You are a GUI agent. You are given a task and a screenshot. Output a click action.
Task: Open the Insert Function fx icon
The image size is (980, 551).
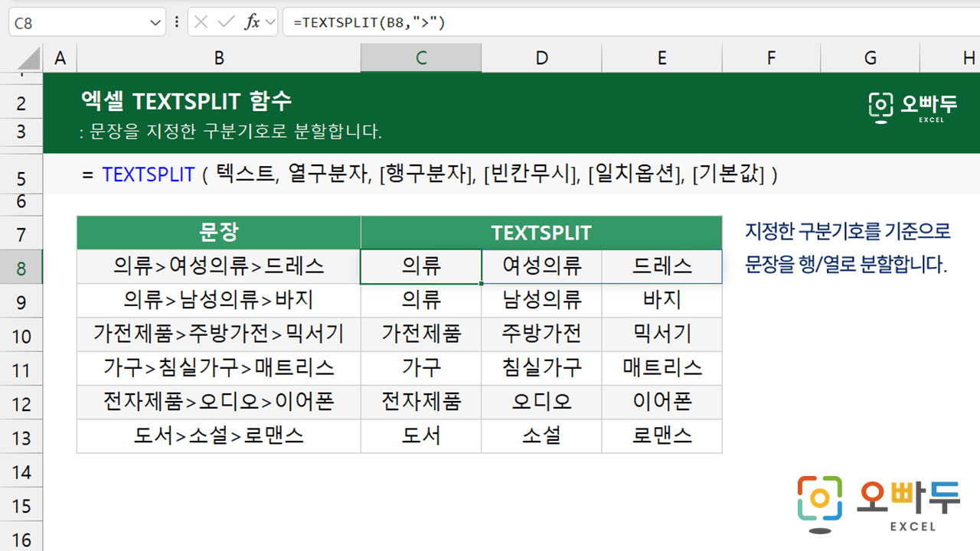coord(252,22)
